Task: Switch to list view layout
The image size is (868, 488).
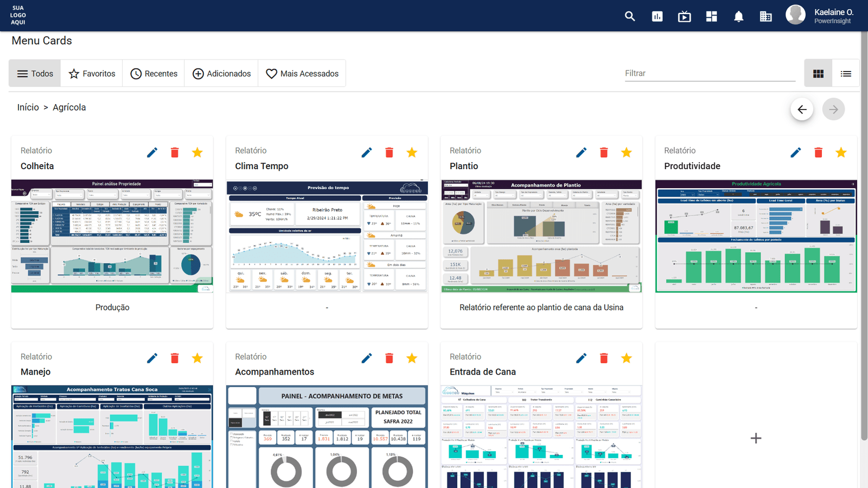Action: (x=846, y=74)
